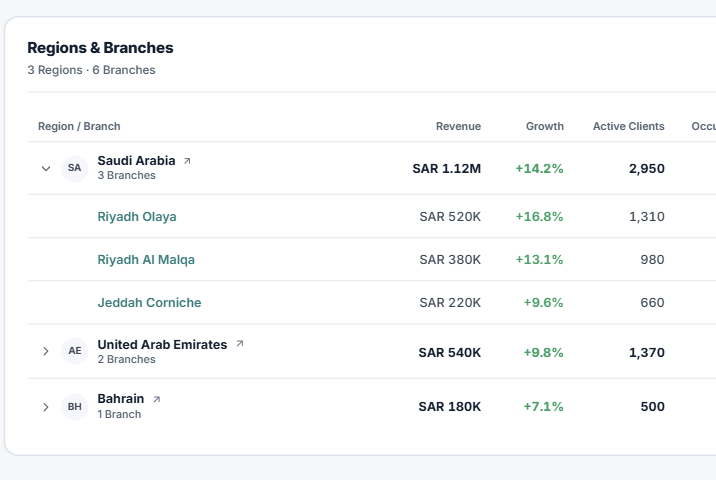Click the AE country badge
Image resolution: width=716 pixels, height=480 pixels.
pos(74,351)
